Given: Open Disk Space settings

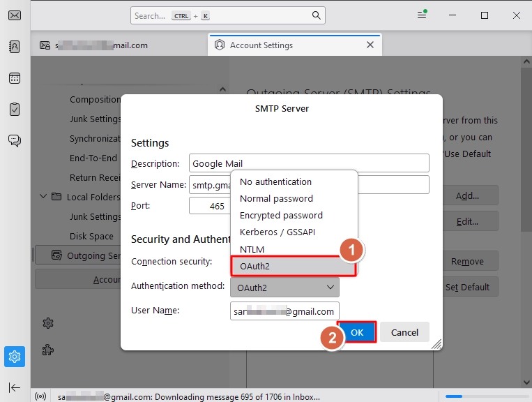Looking at the screenshot, I should [x=91, y=236].
